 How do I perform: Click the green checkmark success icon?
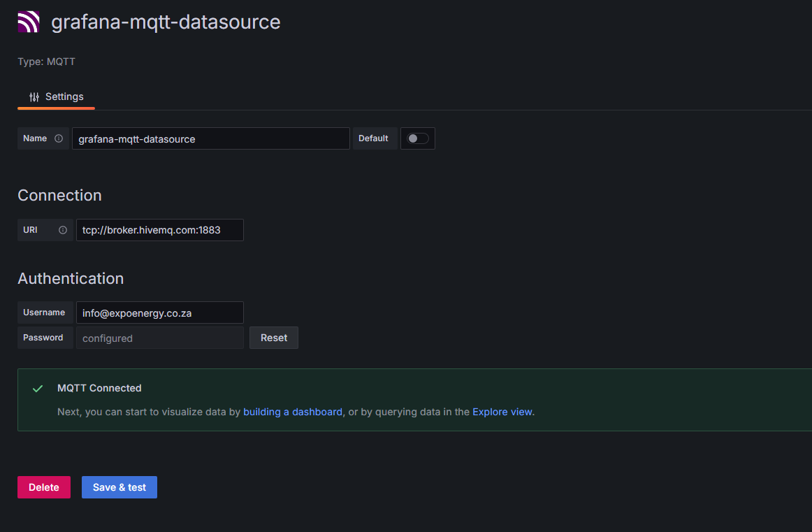pyautogui.click(x=38, y=389)
